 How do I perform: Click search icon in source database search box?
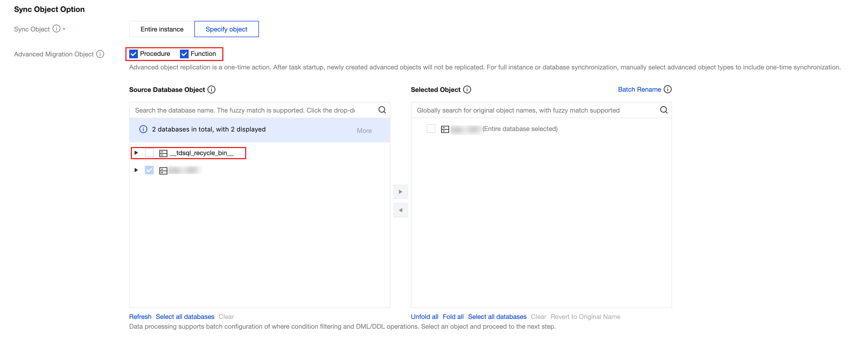pos(382,110)
